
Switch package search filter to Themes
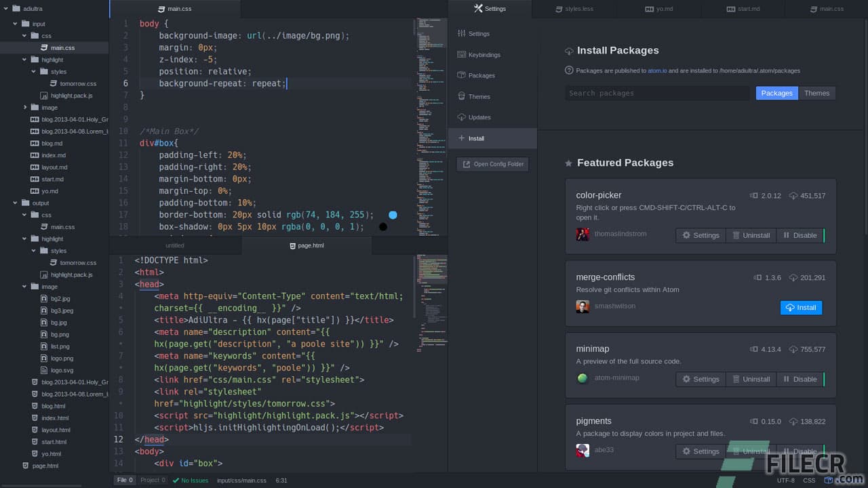coord(816,93)
